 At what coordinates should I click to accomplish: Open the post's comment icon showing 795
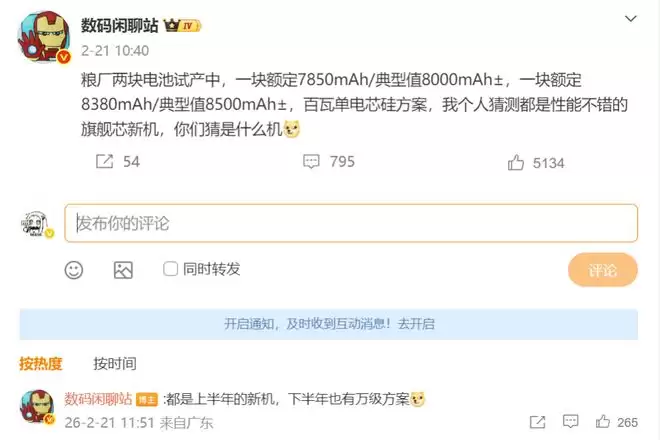(x=311, y=161)
